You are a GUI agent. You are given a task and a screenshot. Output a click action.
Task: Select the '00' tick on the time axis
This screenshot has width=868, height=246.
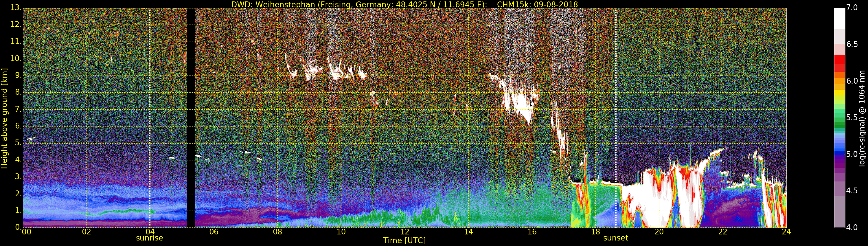coord(26,232)
